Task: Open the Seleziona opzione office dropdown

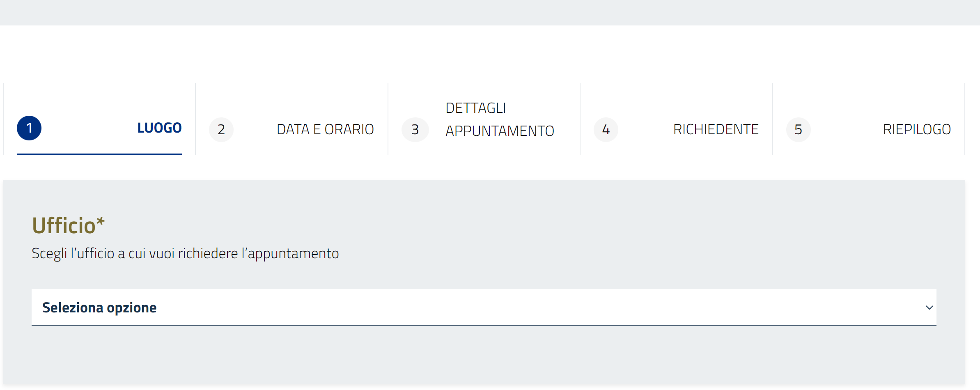Action: pyautogui.click(x=484, y=307)
